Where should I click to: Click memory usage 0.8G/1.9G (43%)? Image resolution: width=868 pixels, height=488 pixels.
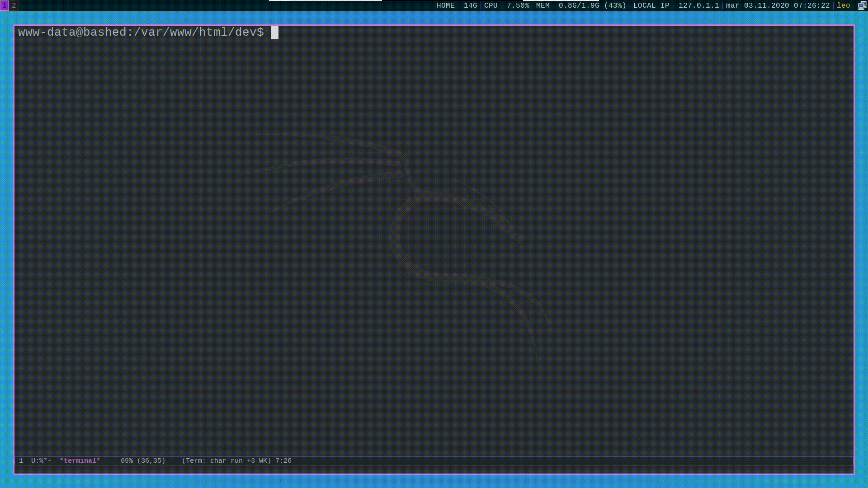(592, 5)
